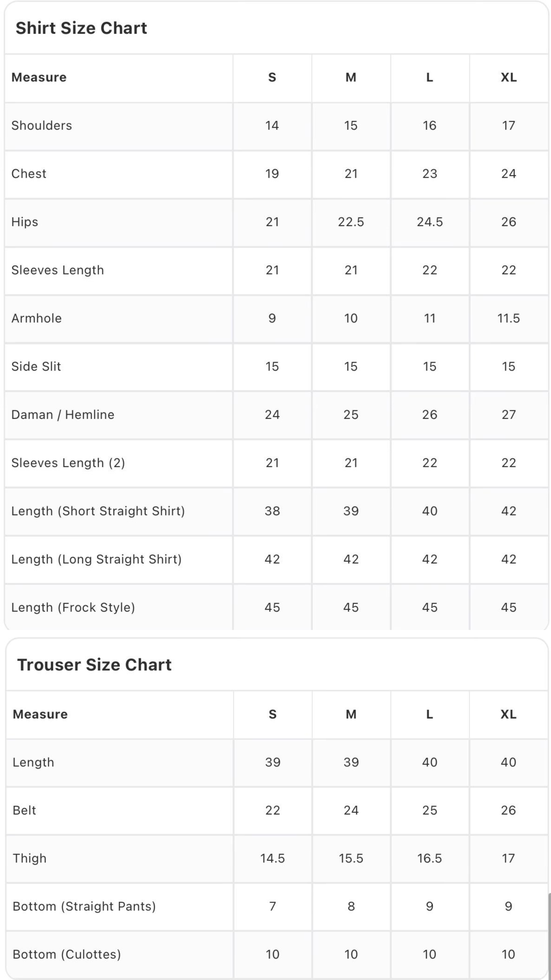Click the Chest value 23 for size L

tap(430, 174)
